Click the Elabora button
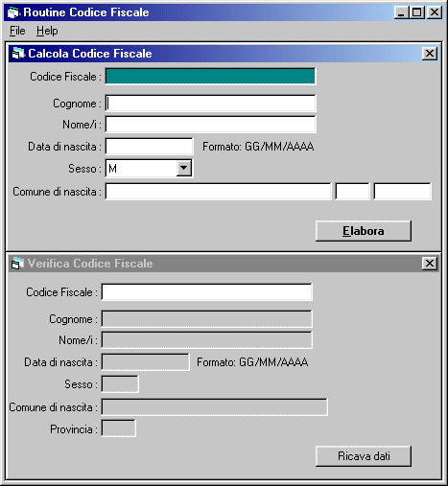 (x=364, y=231)
